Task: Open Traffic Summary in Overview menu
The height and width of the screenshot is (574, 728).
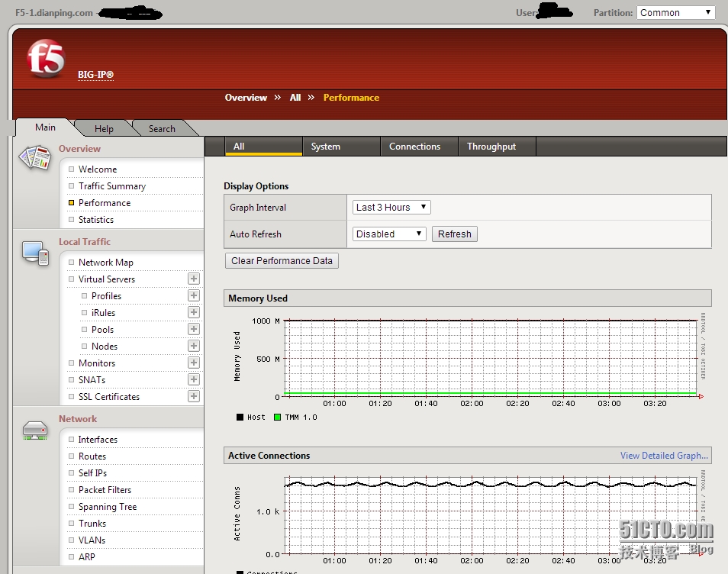Action: coord(112,185)
